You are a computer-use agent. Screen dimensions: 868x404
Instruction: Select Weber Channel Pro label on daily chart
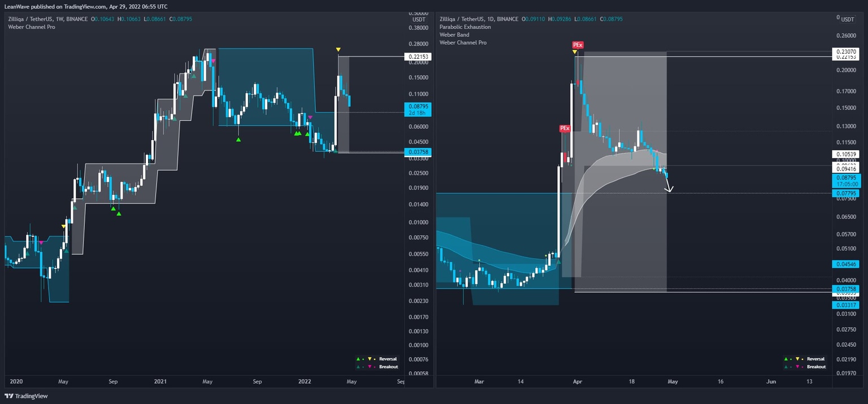click(x=463, y=43)
